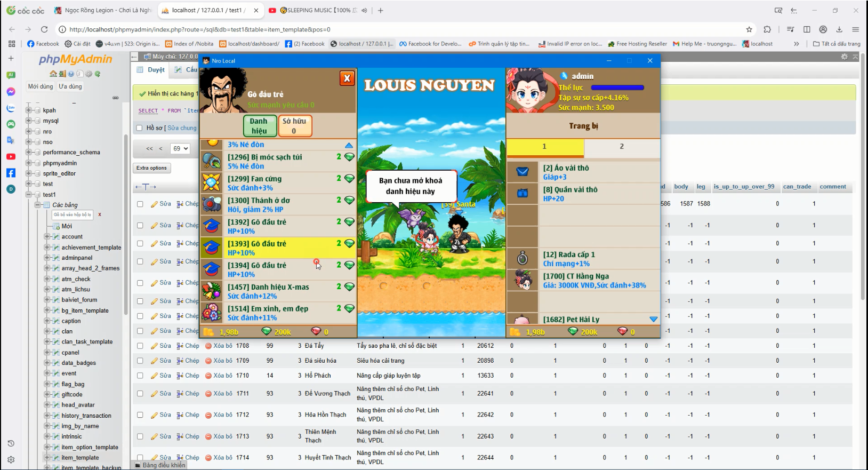868x470 pixels.
Task: Open navigation panel settings gear
Action: click(89, 74)
